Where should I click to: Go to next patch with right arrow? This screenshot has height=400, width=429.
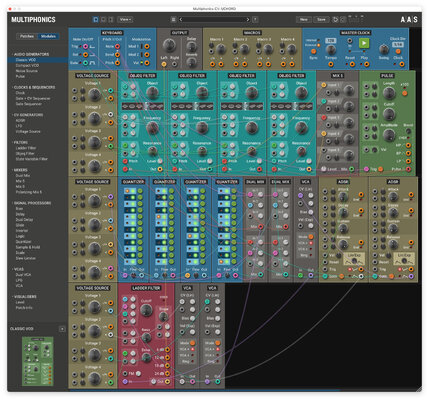tap(248, 20)
